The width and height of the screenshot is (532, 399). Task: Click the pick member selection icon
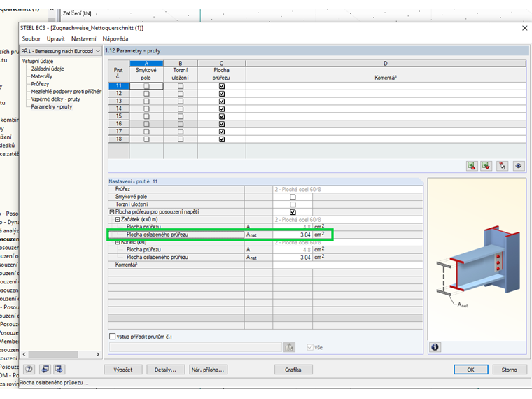[502, 166]
